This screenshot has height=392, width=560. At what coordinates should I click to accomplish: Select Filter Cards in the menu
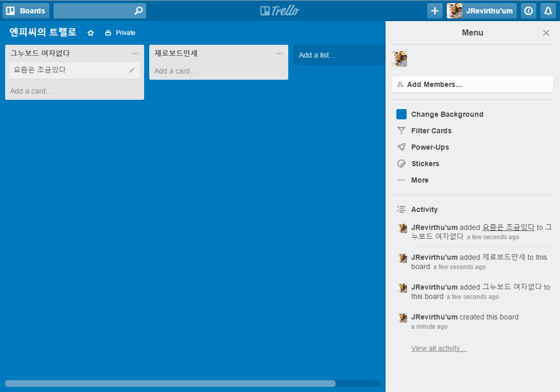(x=431, y=131)
